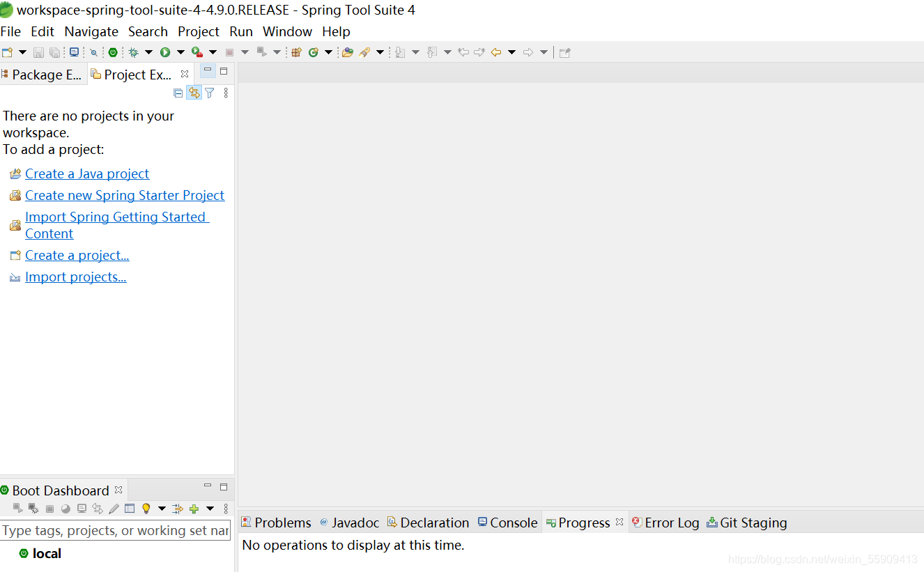Click the Next Annotation icon

tap(400, 52)
